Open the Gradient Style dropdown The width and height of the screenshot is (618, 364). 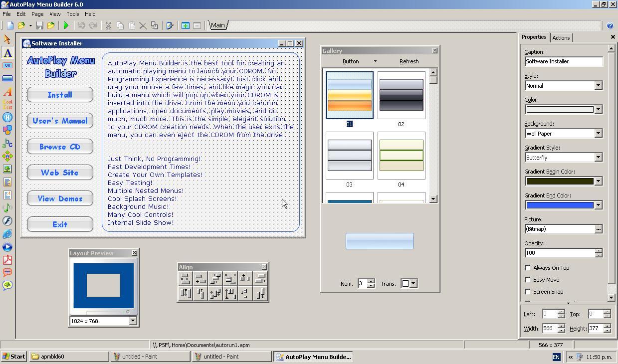[x=598, y=158]
